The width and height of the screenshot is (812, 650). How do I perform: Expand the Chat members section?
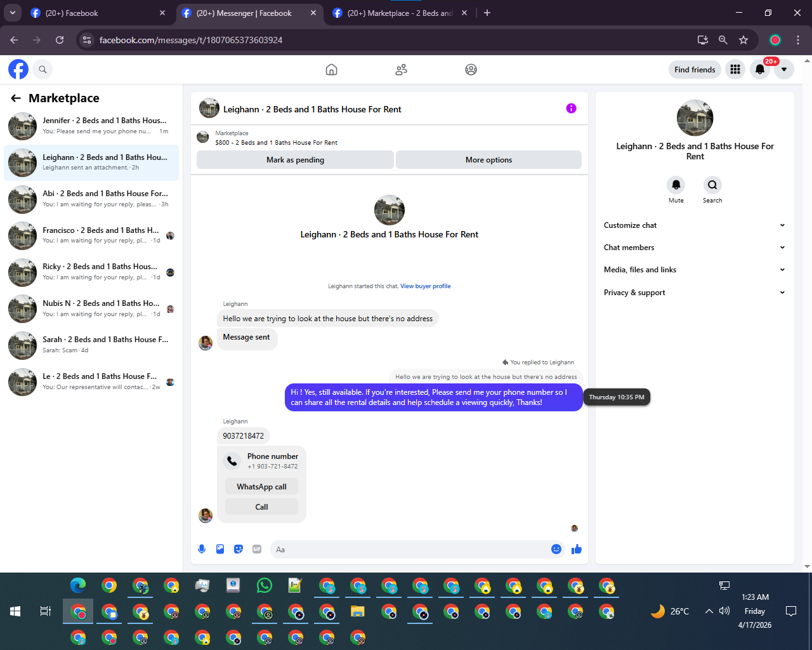[x=695, y=248]
